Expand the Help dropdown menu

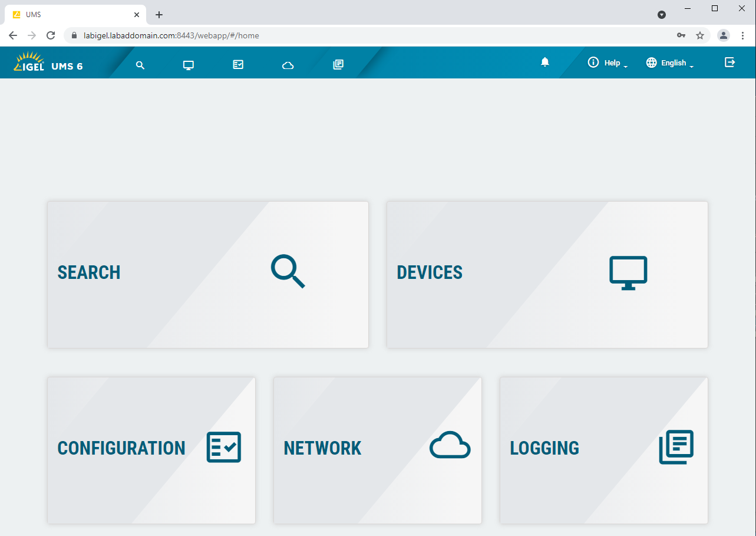coord(608,63)
